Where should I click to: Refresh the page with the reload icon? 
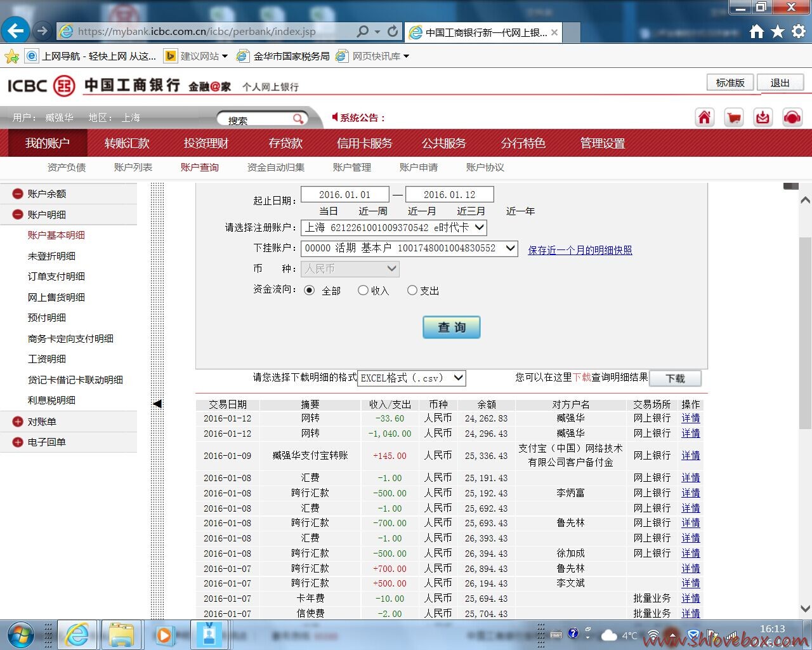coord(393,31)
